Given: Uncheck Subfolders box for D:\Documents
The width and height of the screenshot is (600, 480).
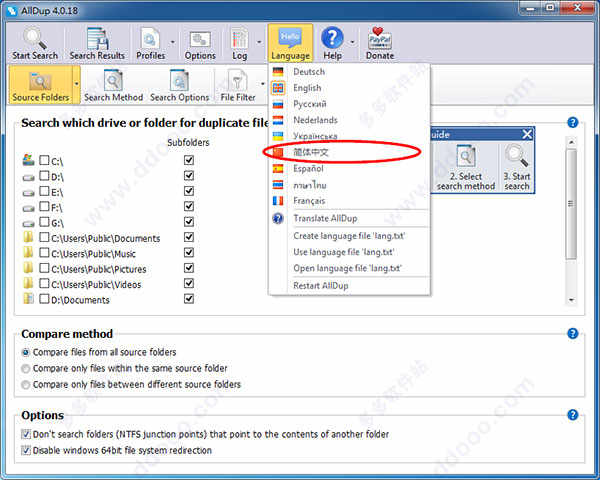Looking at the screenshot, I should tap(189, 299).
